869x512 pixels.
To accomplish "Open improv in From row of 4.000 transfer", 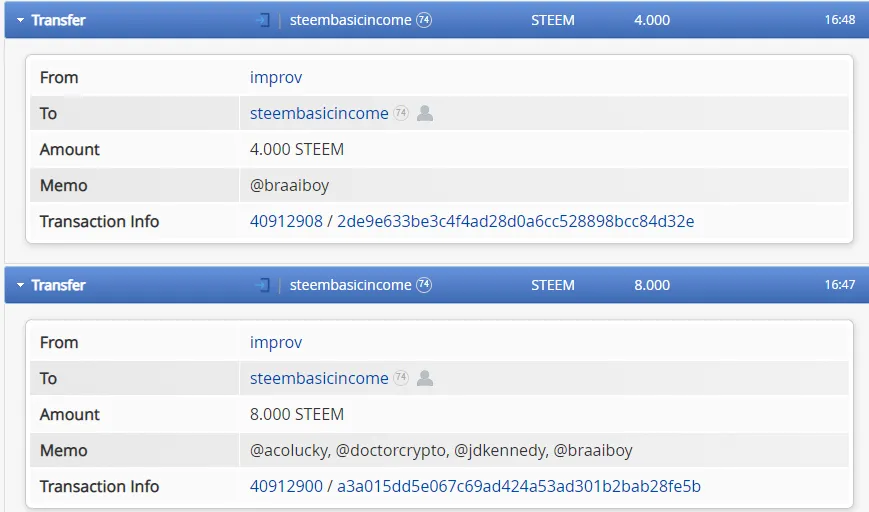I will point(276,78).
